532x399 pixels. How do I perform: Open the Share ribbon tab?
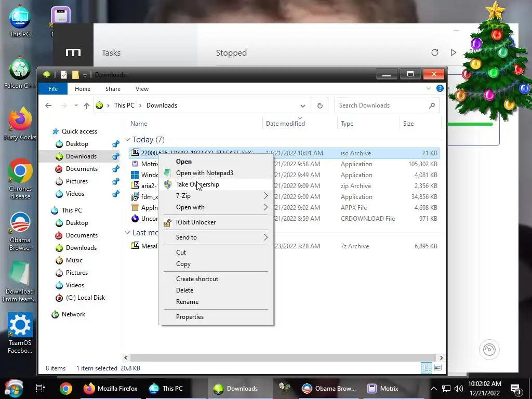pyautogui.click(x=113, y=89)
